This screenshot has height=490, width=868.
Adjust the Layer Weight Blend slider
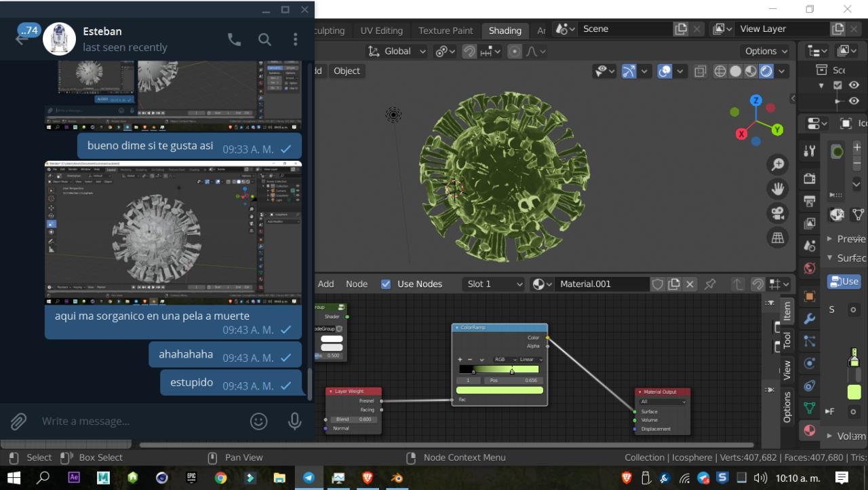pos(353,419)
